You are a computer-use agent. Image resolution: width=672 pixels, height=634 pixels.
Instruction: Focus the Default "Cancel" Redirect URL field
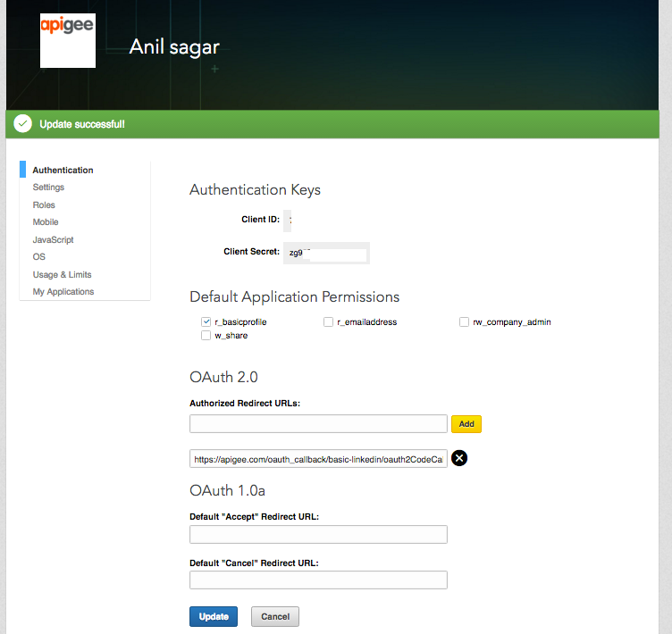pos(318,580)
